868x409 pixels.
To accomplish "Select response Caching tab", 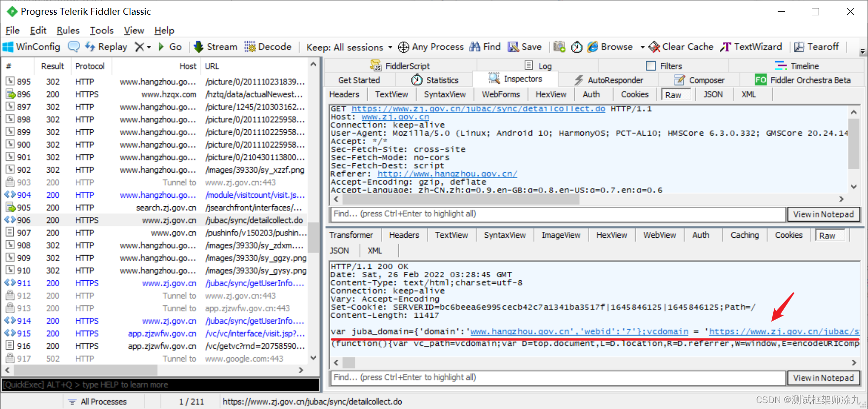I will tap(745, 235).
